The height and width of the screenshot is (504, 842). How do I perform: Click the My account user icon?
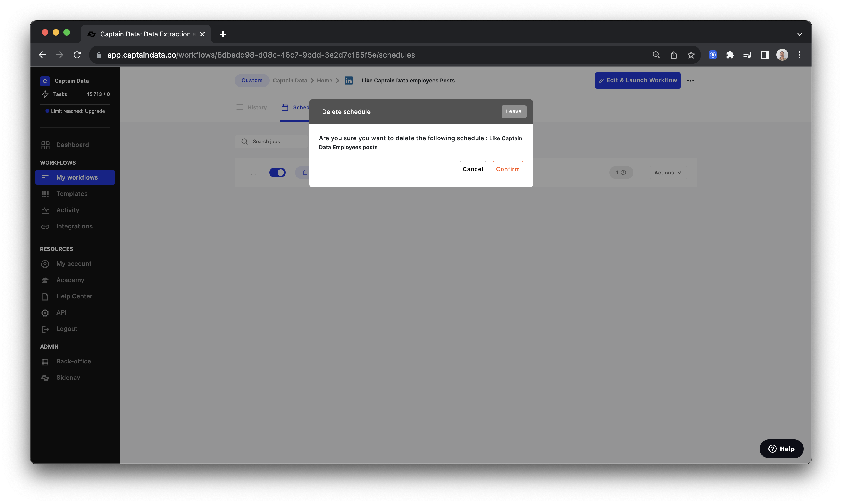point(45,264)
